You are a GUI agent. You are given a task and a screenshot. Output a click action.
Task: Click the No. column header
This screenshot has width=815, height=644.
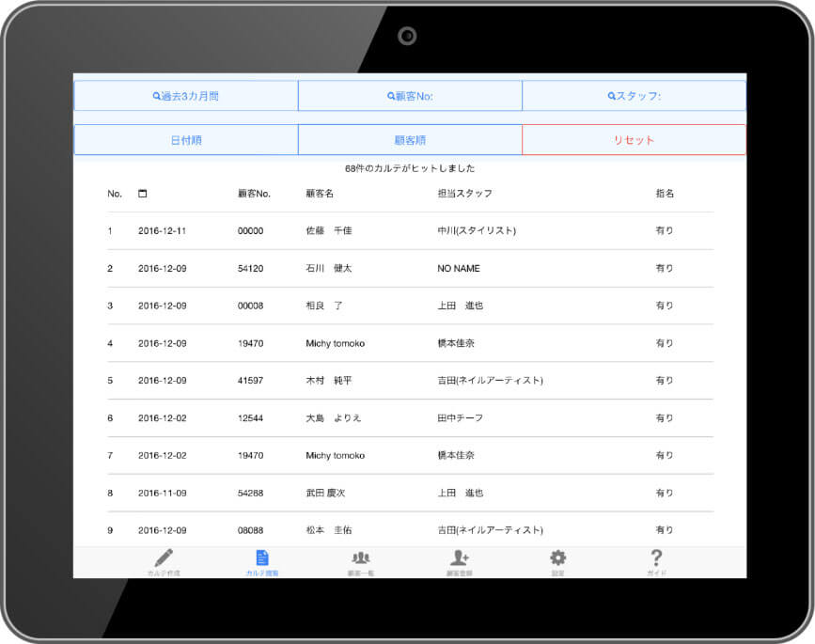(115, 194)
